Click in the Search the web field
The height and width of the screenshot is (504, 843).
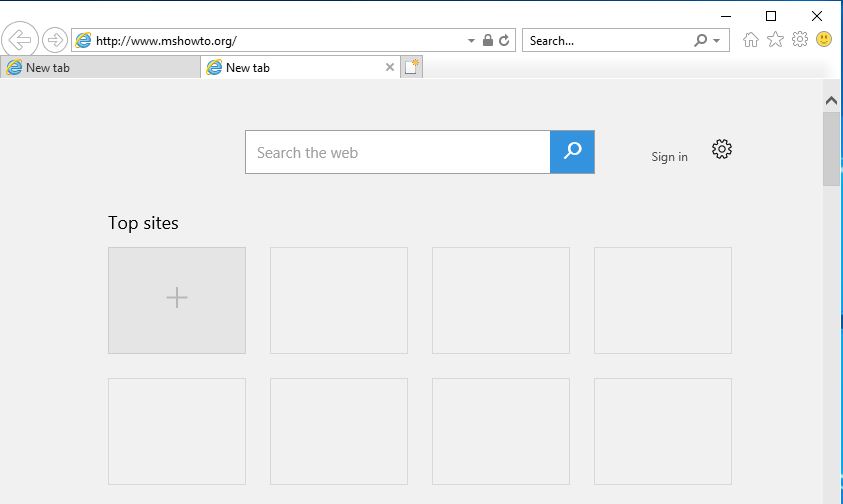(x=398, y=152)
